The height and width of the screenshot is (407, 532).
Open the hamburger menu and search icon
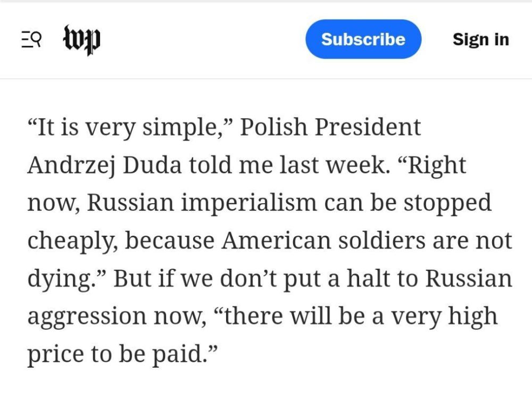pos(30,39)
